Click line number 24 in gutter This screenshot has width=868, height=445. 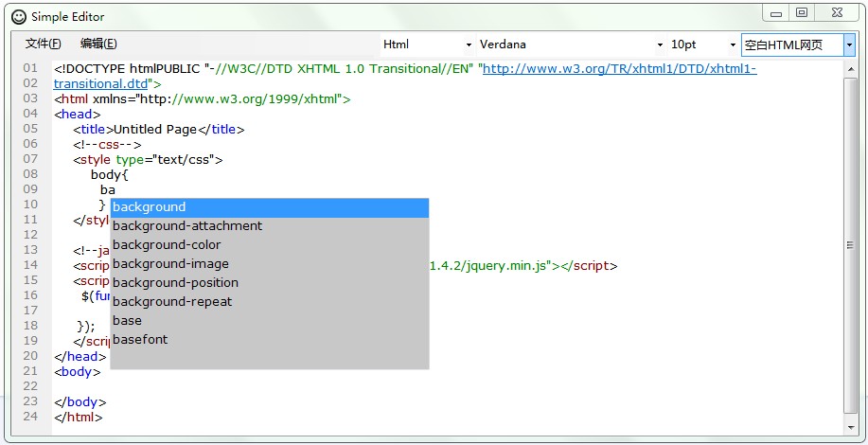[30, 417]
